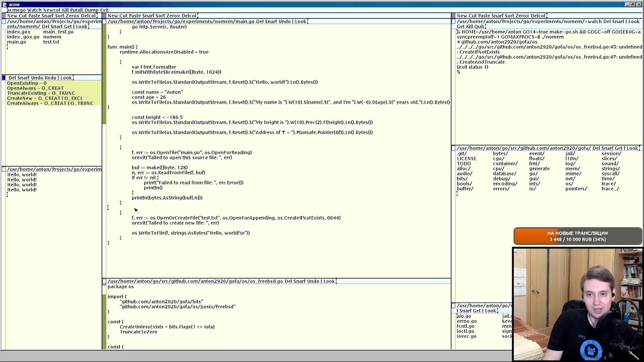The height and width of the screenshot is (362, 644).
Task: Click the layout box of the +watch window
Action: (453, 21)
